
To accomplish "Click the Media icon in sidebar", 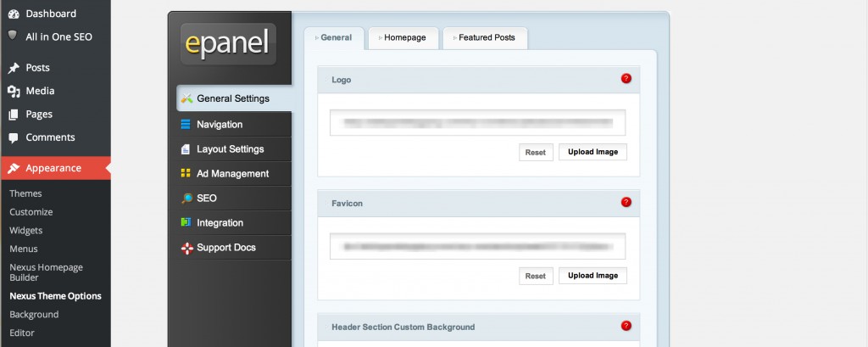I will [14, 92].
